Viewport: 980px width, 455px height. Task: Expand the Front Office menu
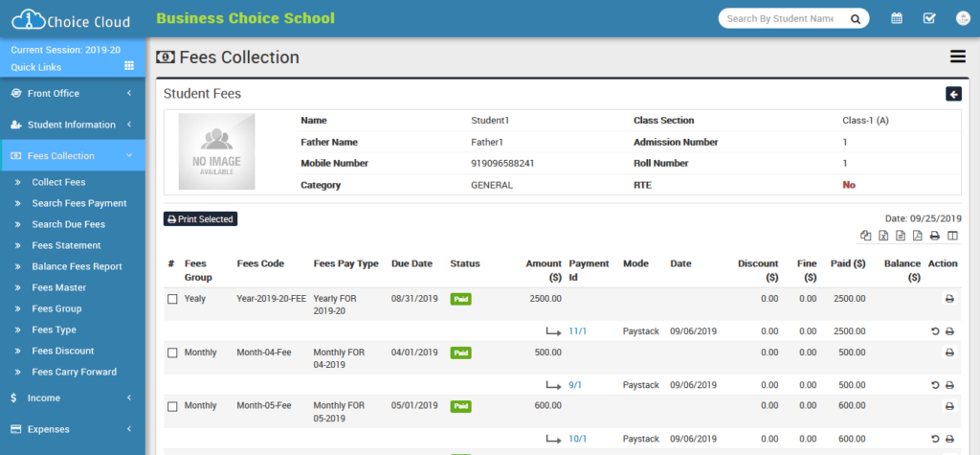tap(73, 93)
